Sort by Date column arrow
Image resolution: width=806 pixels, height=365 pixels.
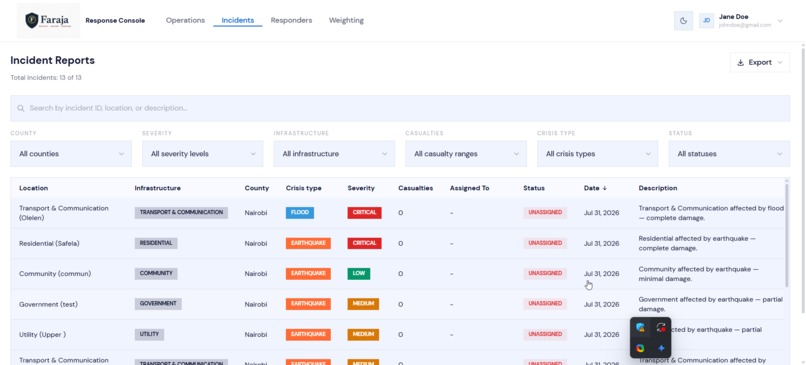(604, 188)
